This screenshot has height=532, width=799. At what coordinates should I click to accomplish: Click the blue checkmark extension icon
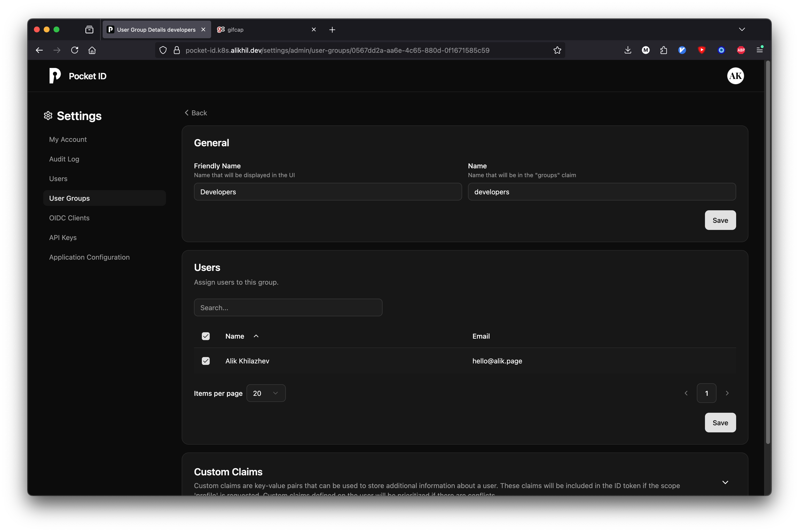coord(682,50)
